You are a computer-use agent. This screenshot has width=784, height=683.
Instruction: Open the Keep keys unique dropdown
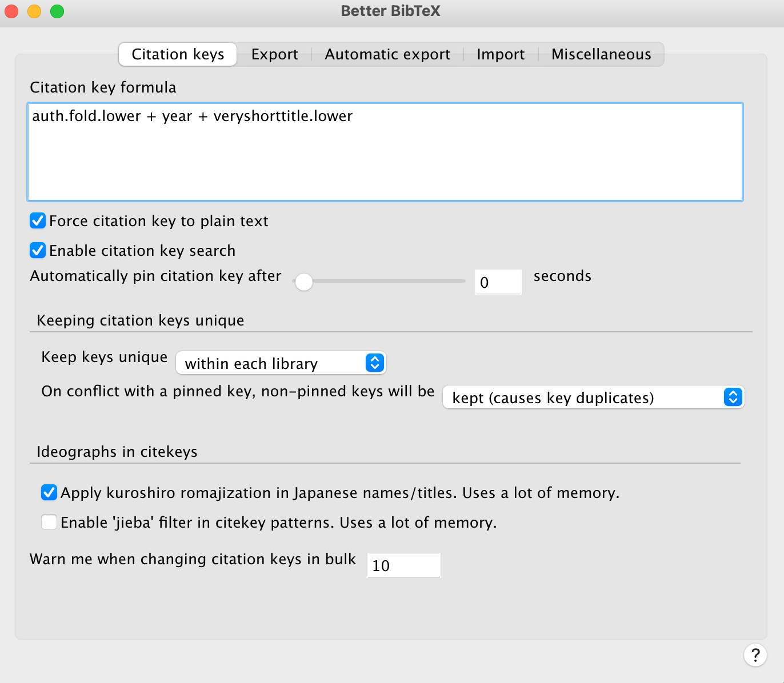[281, 363]
